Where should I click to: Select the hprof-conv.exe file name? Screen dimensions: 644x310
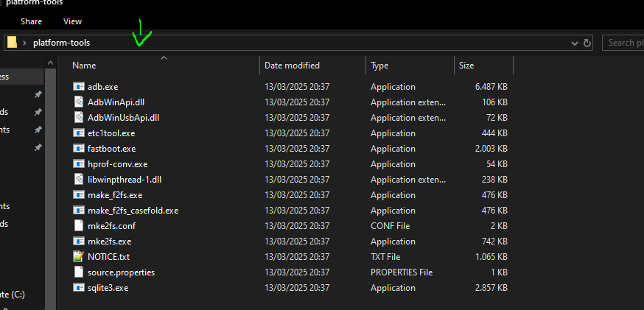[x=117, y=163]
